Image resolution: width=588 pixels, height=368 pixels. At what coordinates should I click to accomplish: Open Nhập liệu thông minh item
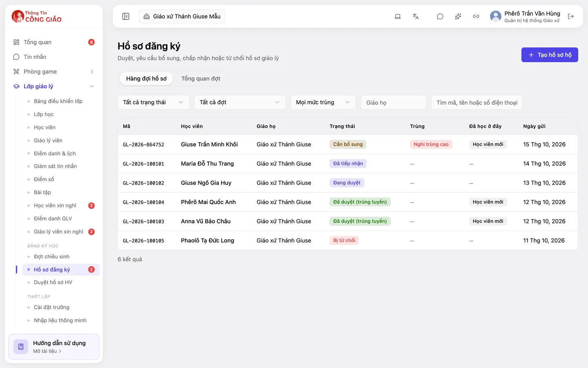point(61,320)
